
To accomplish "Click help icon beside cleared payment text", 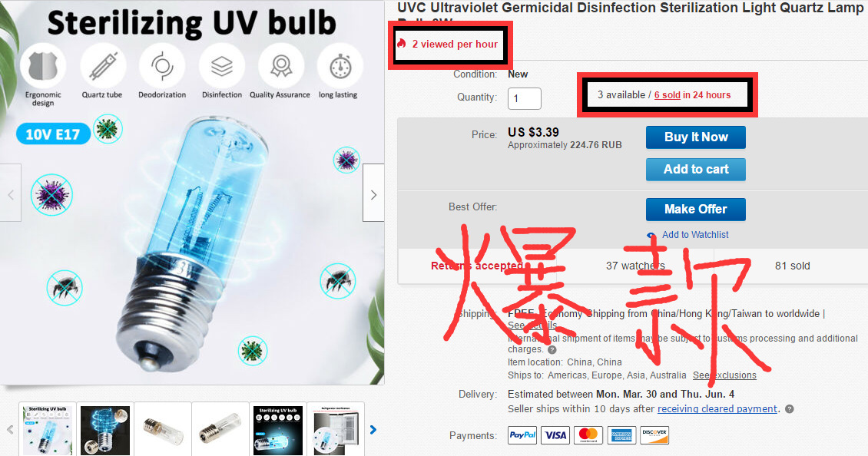I will pyautogui.click(x=790, y=409).
